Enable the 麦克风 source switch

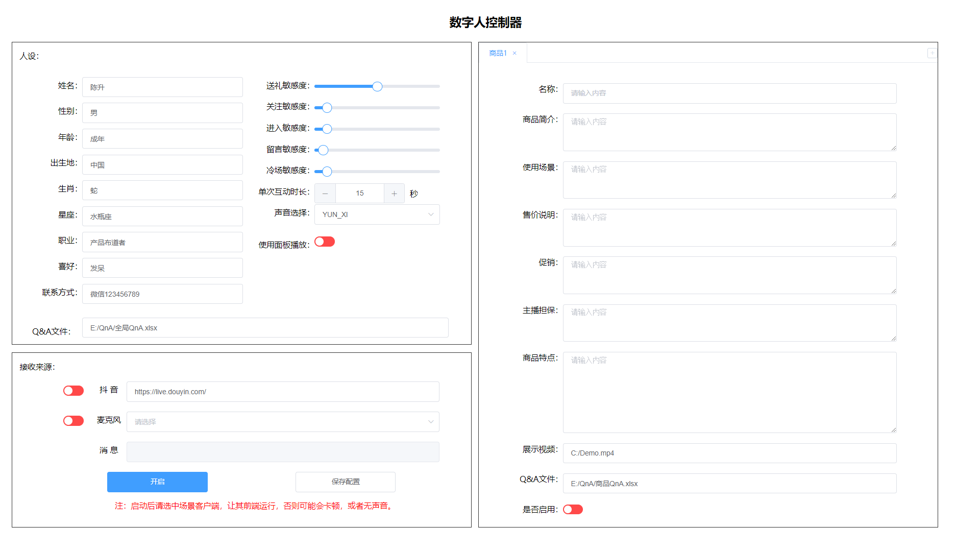73,421
